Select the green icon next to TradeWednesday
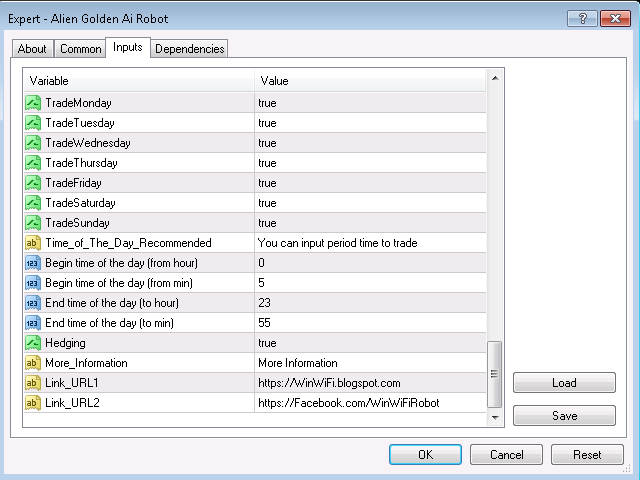Viewport: 640px width, 480px height. (33, 143)
